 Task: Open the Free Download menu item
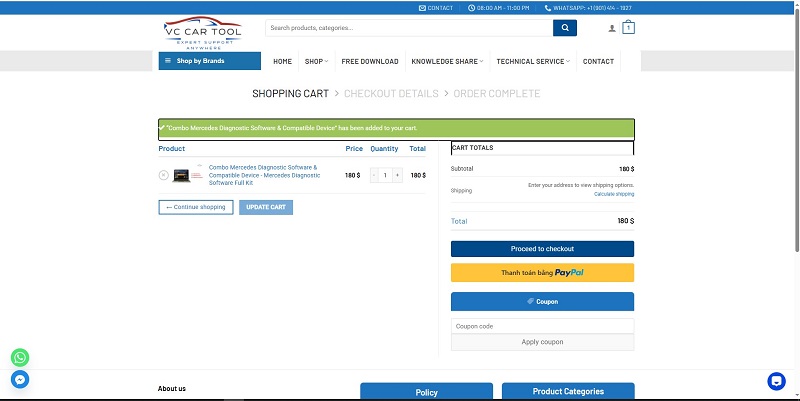[370, 61]
